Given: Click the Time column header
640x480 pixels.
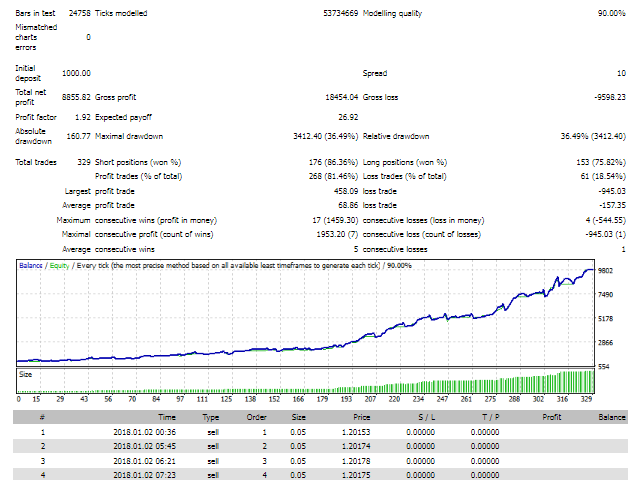Looking at the screenshot, I should click(167, 417).
